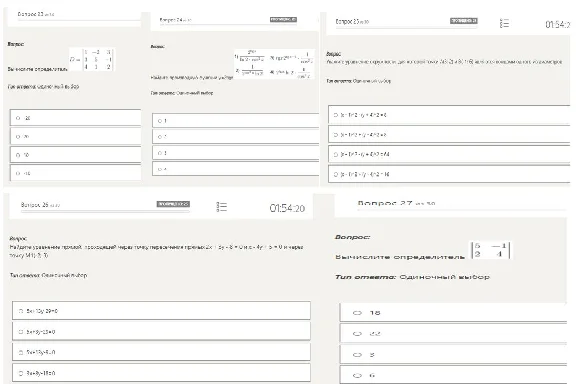Viewport: 576px width, 384px height.
Task: Open the question list icon in the Вопрос 25 panel
Action: pos(504,24)
